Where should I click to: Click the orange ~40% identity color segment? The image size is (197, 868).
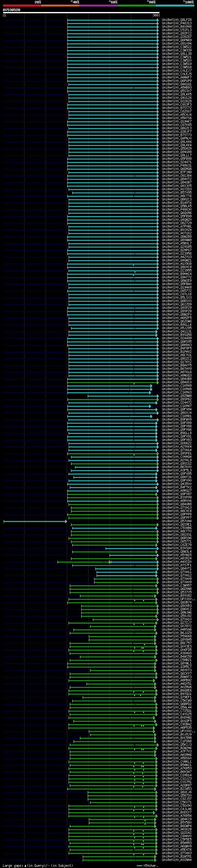(60, 6)
